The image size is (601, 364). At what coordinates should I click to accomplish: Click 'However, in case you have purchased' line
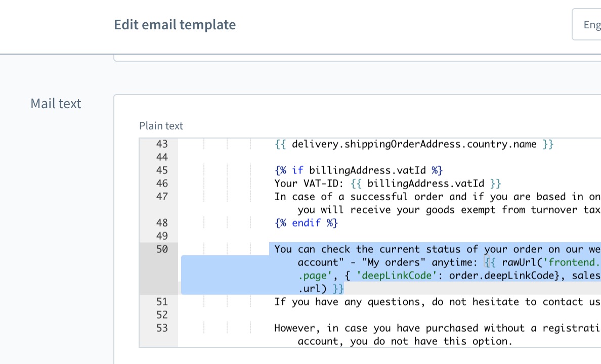point(437,329)
